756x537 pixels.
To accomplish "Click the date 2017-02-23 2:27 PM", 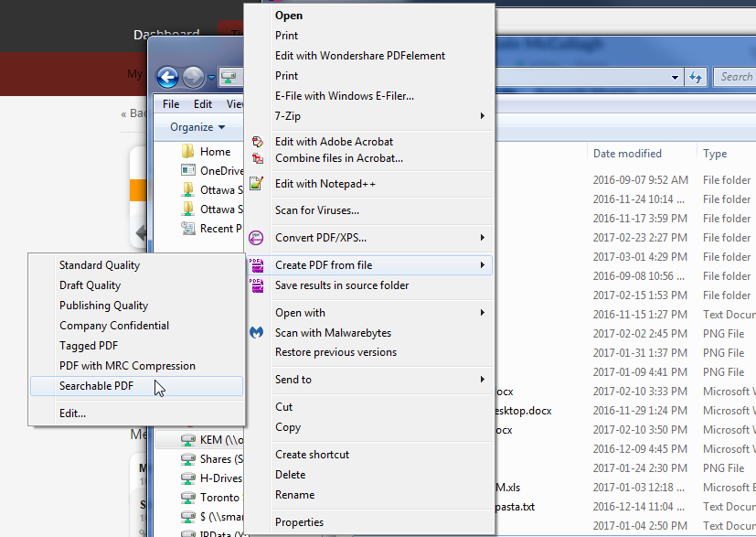I will click(x=640, y=237).
